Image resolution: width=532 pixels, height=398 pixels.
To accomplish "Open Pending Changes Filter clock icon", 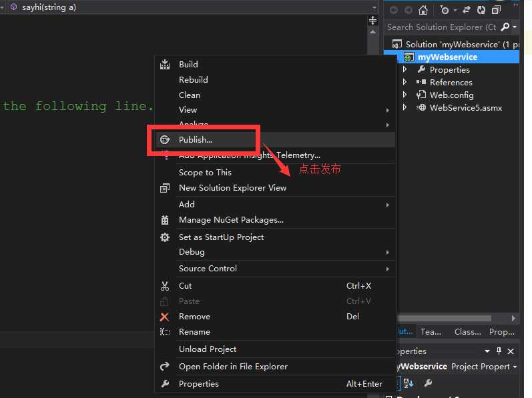I will (444, 10).
